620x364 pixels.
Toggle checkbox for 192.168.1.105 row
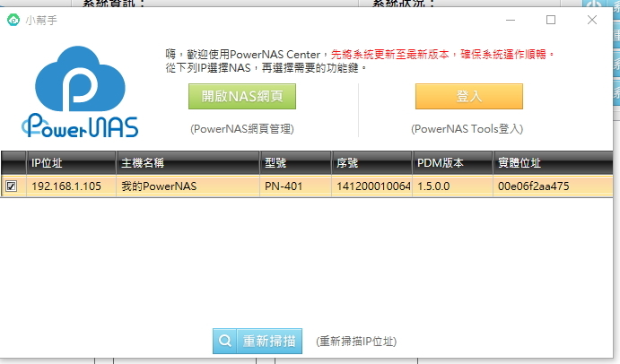(12, 186)
